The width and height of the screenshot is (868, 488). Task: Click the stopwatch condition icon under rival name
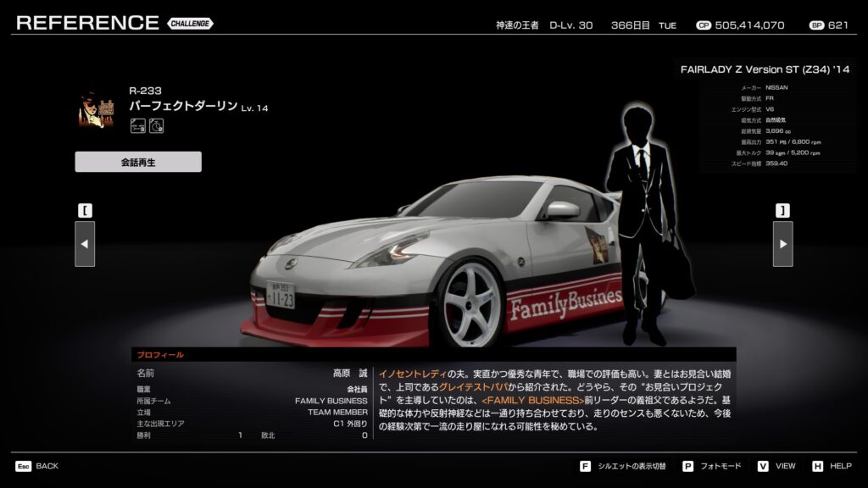point(156,126)
